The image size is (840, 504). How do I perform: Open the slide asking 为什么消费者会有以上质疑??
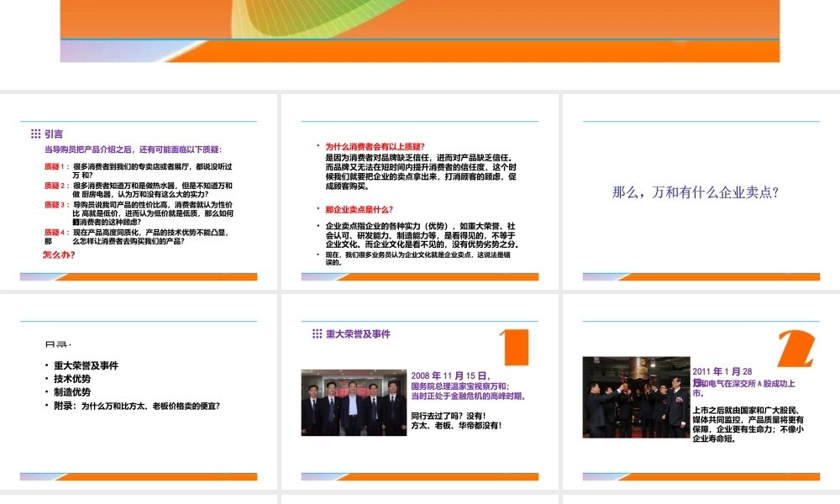coord(419,192)
